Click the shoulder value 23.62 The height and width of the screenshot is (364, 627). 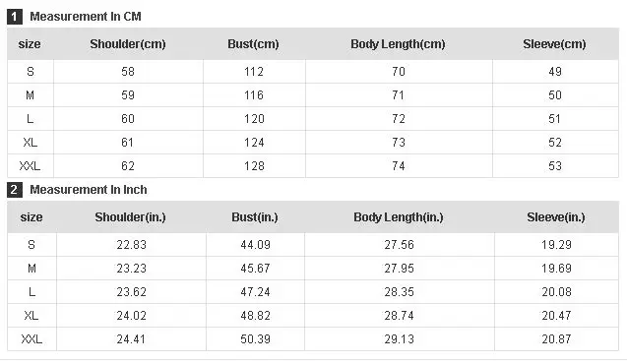pos(132,292)
